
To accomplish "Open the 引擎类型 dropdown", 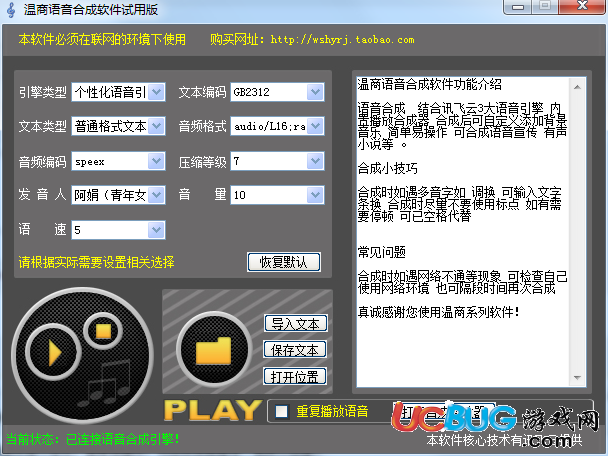I will (x=156, y=92).
